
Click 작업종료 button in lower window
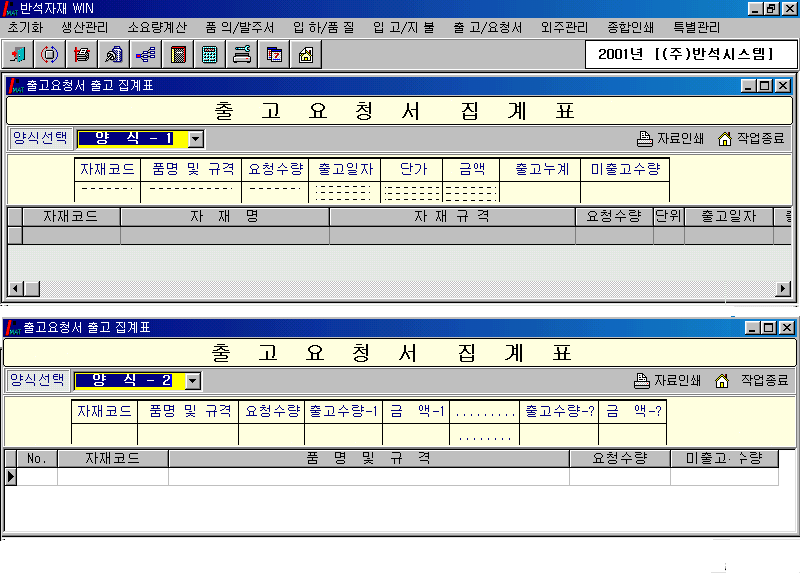[x=753, y=381]
